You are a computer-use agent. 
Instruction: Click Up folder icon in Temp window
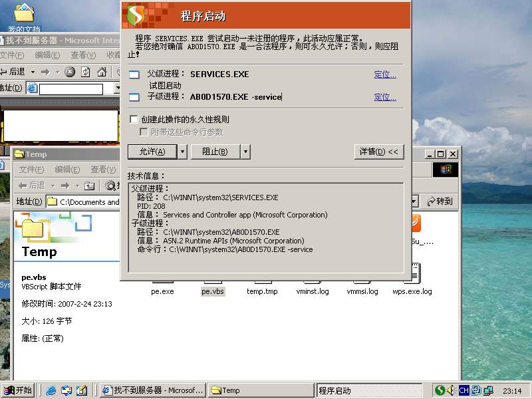click(89, 186)
